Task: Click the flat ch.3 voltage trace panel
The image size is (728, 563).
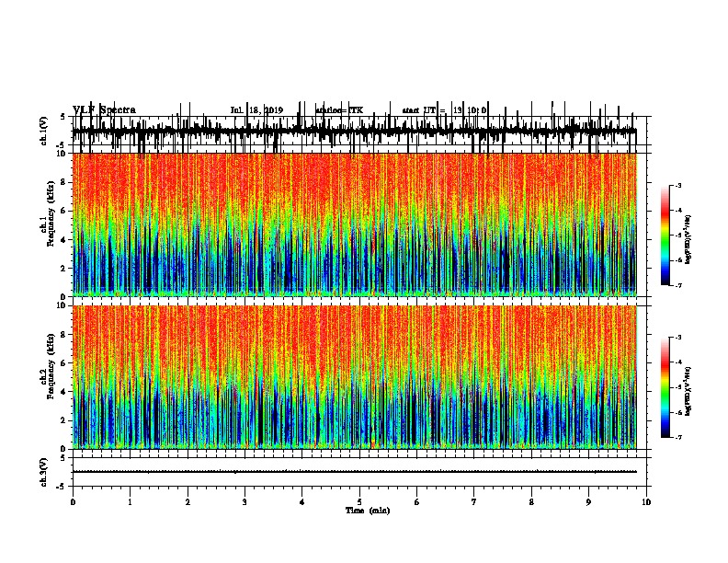Action: click(x=359, y=472)
